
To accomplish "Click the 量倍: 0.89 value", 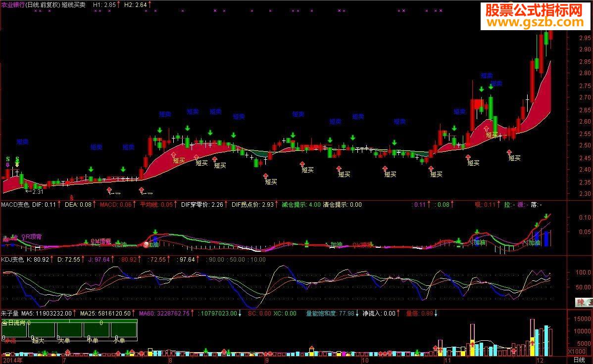I will [x=419, y=314].
